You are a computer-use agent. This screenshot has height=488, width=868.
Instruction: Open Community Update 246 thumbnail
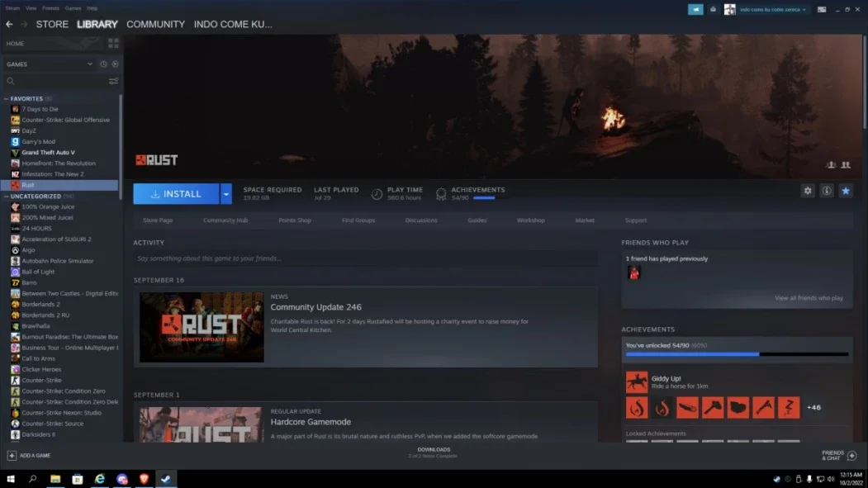[x=202, y=328]
